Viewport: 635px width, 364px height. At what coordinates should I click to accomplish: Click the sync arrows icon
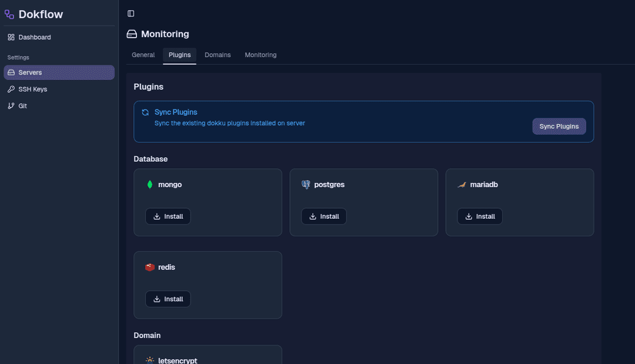point(145,112)
